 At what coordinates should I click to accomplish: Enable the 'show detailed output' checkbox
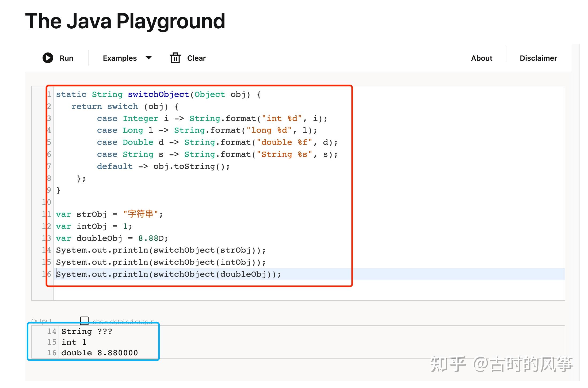[x=85, y=320]
